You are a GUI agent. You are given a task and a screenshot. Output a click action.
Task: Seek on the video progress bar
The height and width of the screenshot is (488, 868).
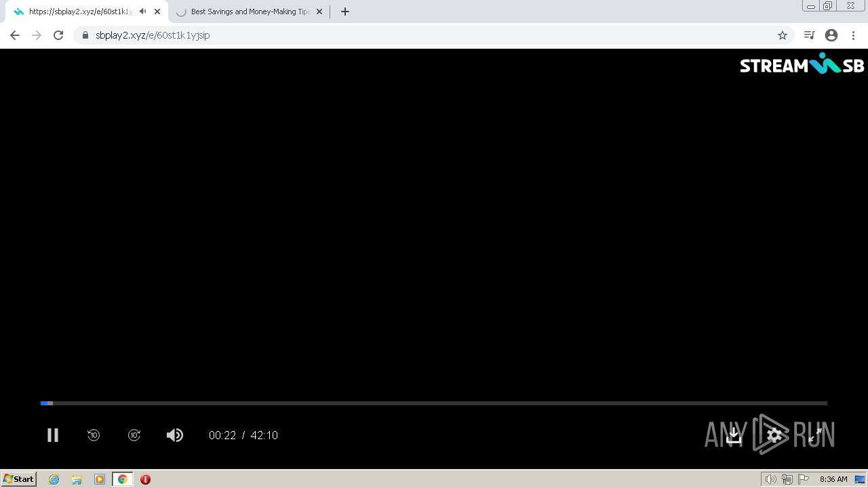434,403
